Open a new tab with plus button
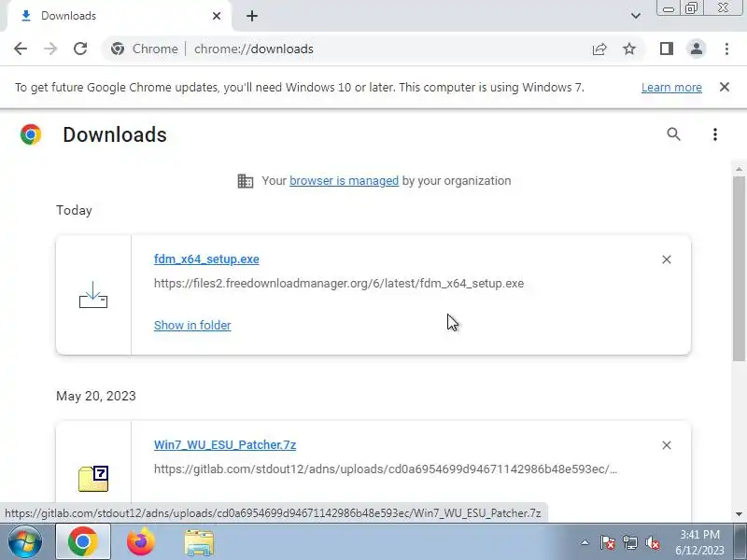747x560 pixels. pyautogui.click(x=252, y=16)
